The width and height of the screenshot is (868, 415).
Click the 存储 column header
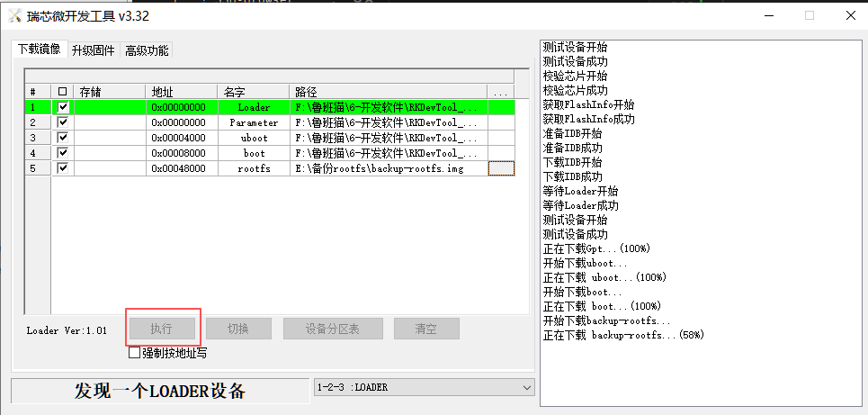coord(110,92)
